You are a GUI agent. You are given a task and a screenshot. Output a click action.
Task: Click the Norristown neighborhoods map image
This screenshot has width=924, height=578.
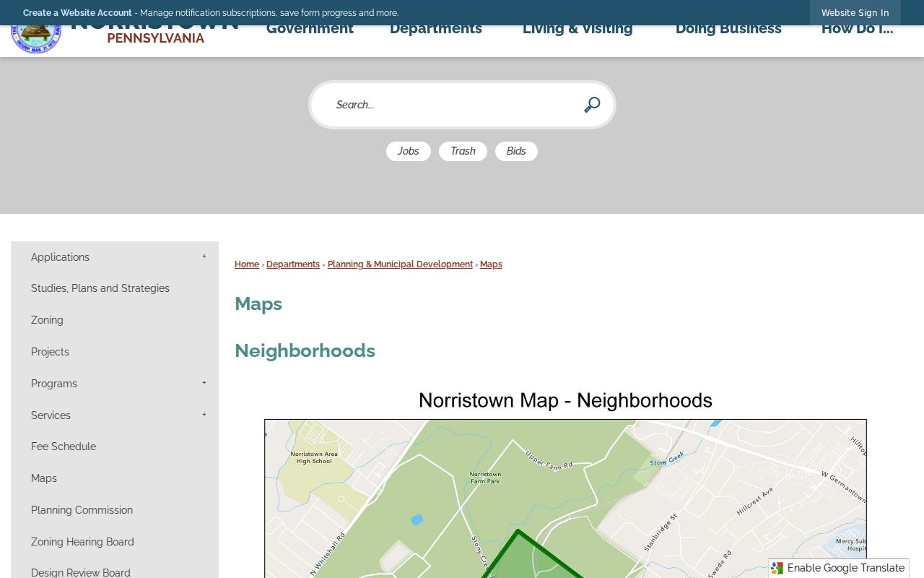(565, 483)
